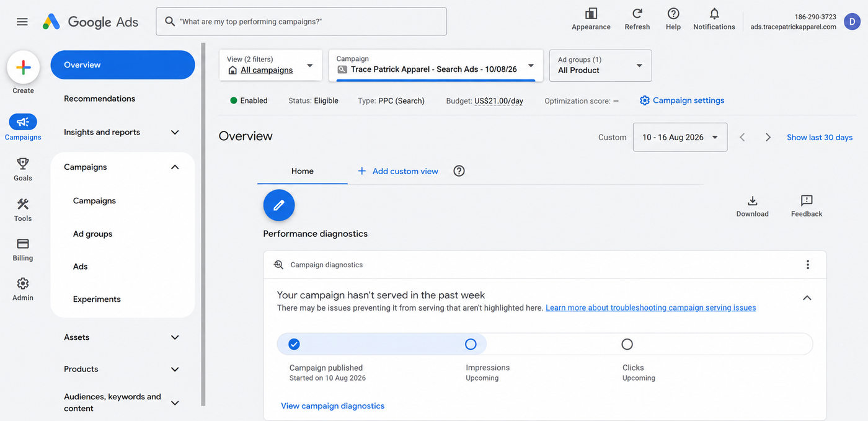Click the budget US$21.00/day value
The width and height of the screenshot is (868, 421).
pos(499,100)
